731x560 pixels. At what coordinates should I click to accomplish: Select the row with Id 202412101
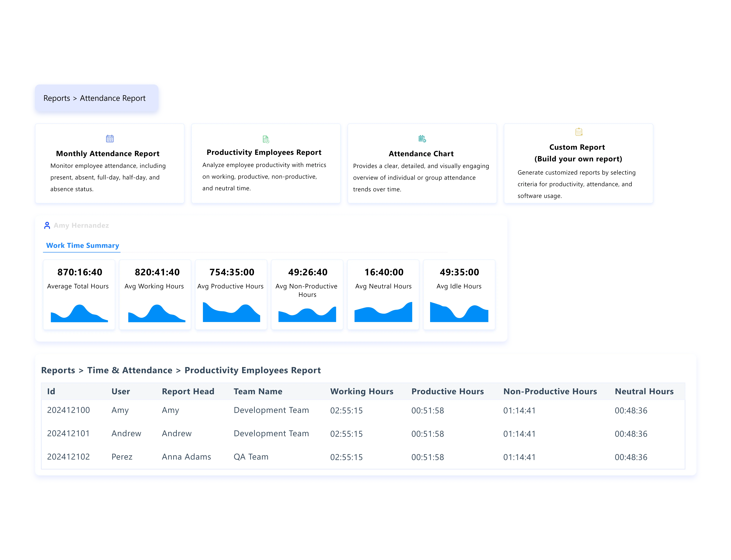(x=68, y=433)
